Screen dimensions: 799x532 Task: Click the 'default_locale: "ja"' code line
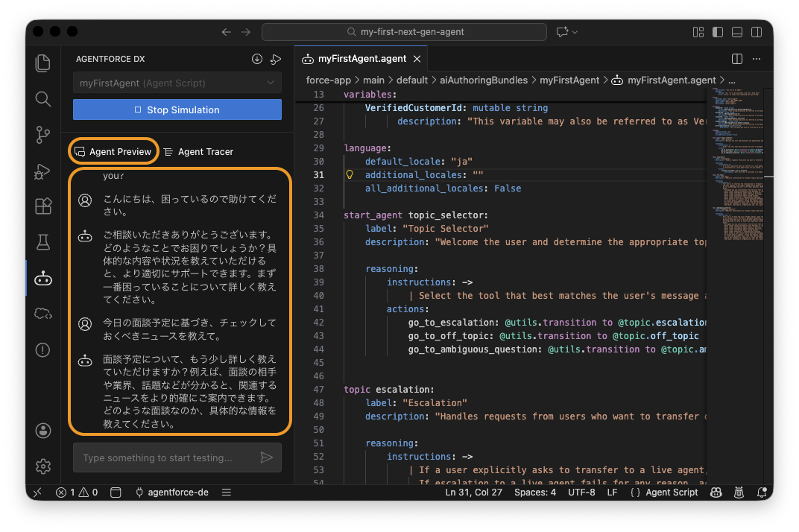[x=418, y=161]
